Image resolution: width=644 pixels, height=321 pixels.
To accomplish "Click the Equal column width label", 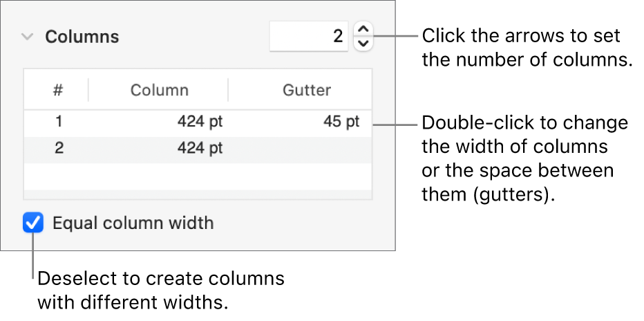I will pyautogui.click(x=133, y=223).
